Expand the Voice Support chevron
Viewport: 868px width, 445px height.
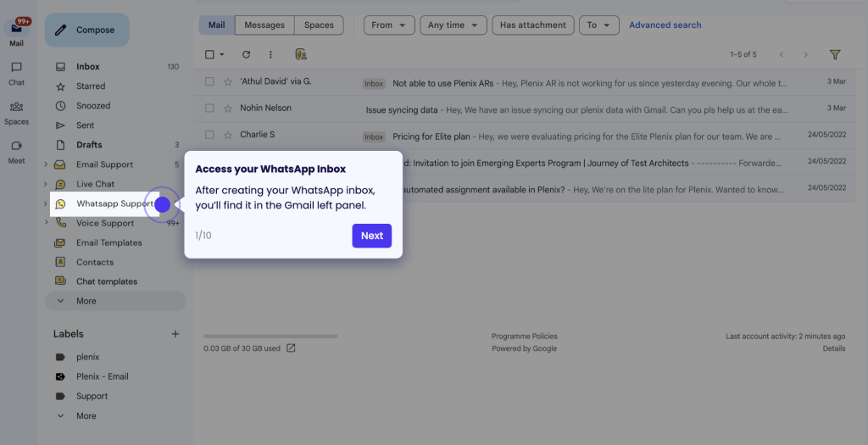46,222
